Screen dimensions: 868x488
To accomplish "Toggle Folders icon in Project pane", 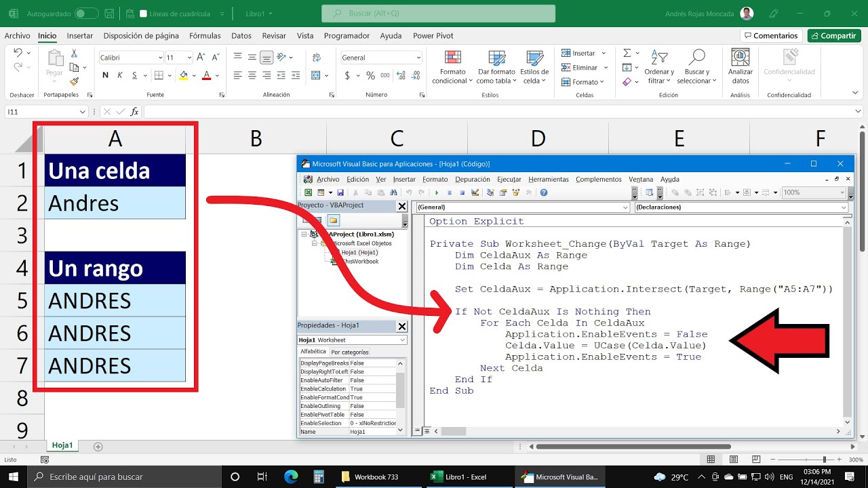I will pos(334,220).
